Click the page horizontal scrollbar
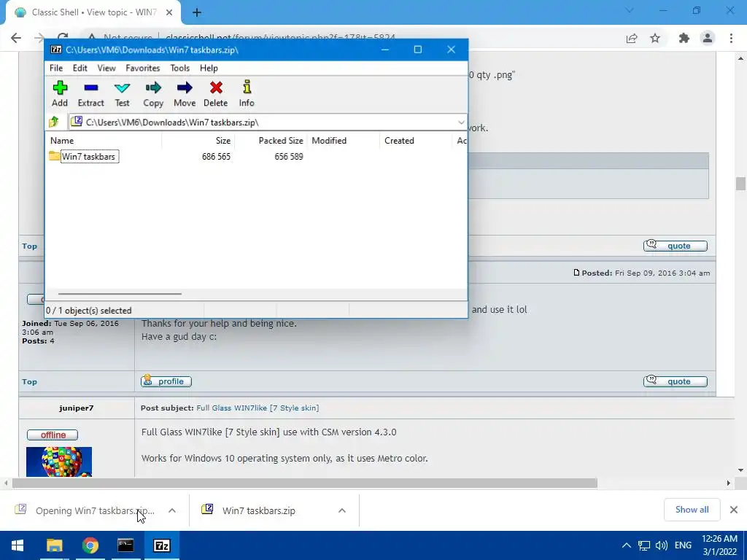Image resolution: width=747 pixels, height=560 pixels. [304, 483]
